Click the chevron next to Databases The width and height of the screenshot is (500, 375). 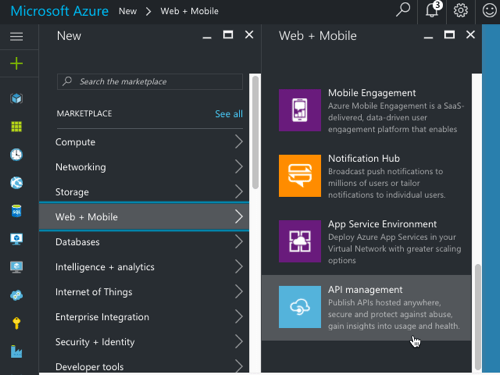(239, 242)
